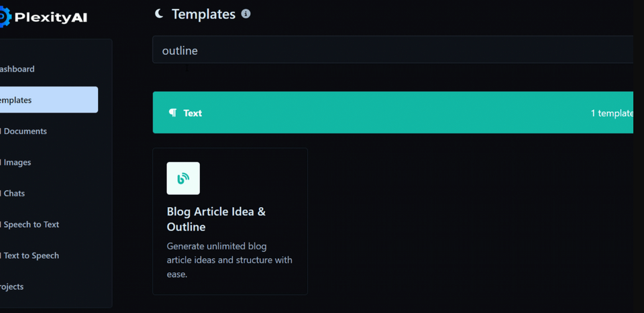Open AI Speech to Text page
This screenshot has height=313, width=644.
[x=31, y=225]
